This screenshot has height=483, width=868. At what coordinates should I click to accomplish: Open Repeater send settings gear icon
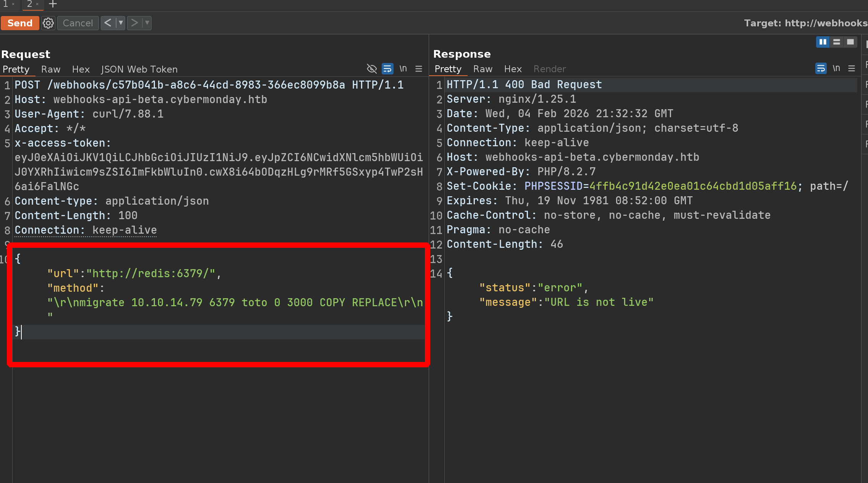click(x=48, y=23)
